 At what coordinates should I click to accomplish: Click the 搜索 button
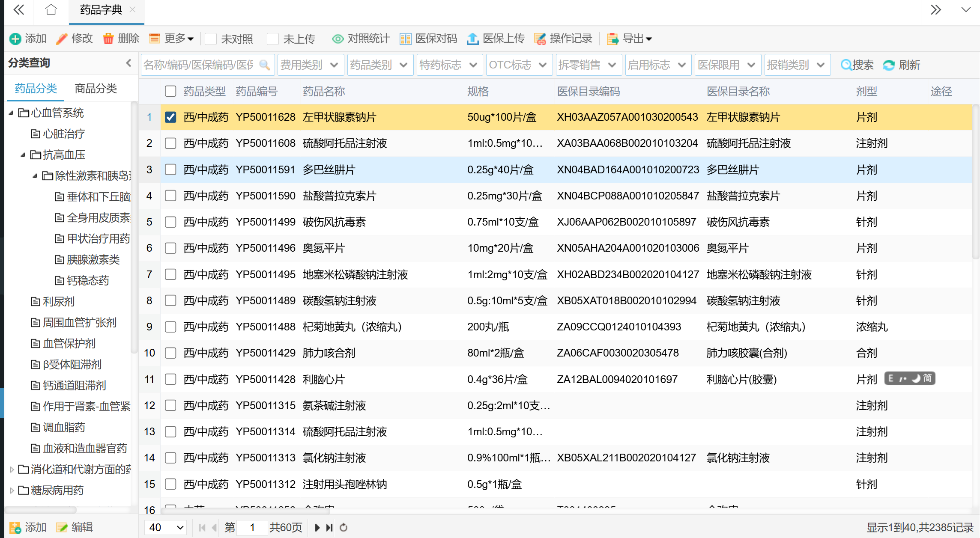[857, 65]
